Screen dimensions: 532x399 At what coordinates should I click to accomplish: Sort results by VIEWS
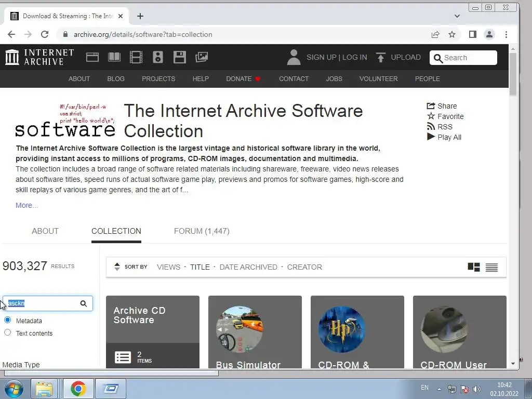[x=169, y=267]
